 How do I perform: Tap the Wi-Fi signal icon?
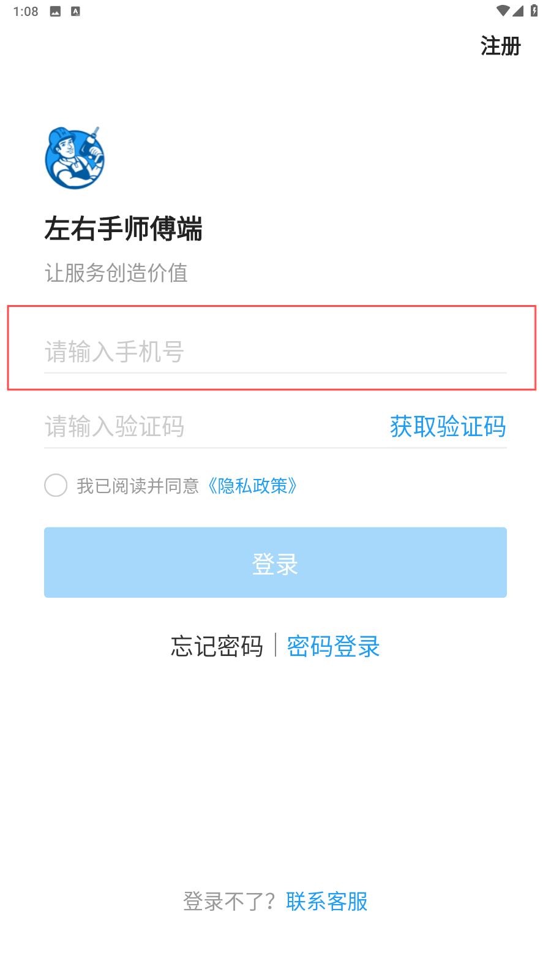click(503, 10)
